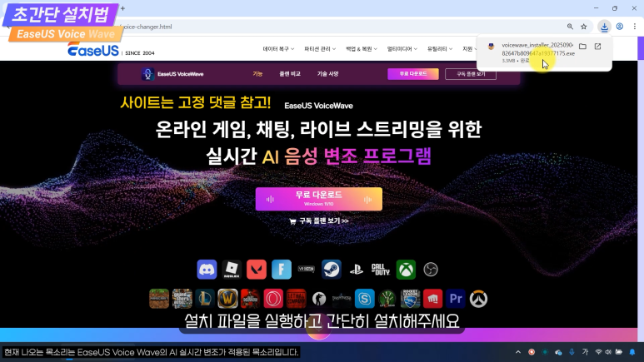Click the 구독 플랜 보기 header button
This screenshot has width=644, height=362.
click(x=471, y=74)
